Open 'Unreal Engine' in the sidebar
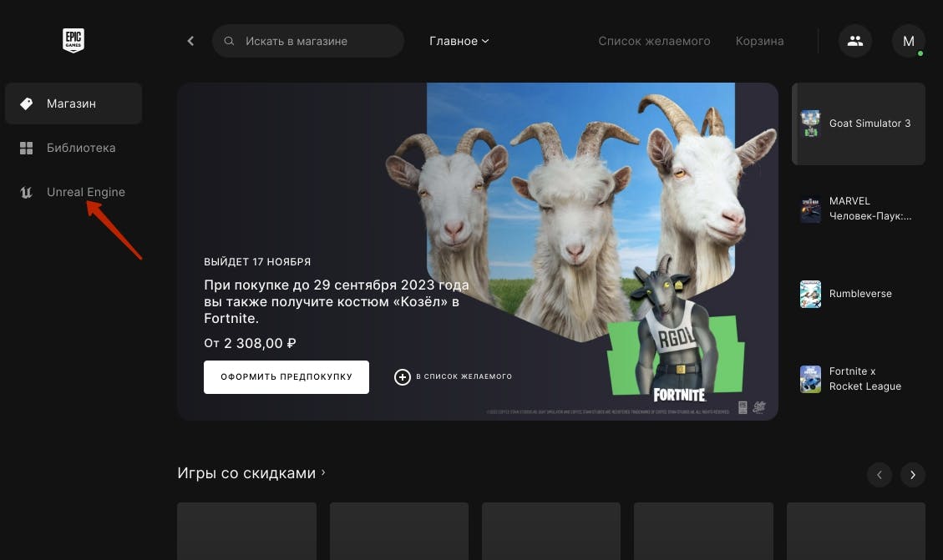The width and height of the screenshot is (943, 560). (x=74, y=192)
